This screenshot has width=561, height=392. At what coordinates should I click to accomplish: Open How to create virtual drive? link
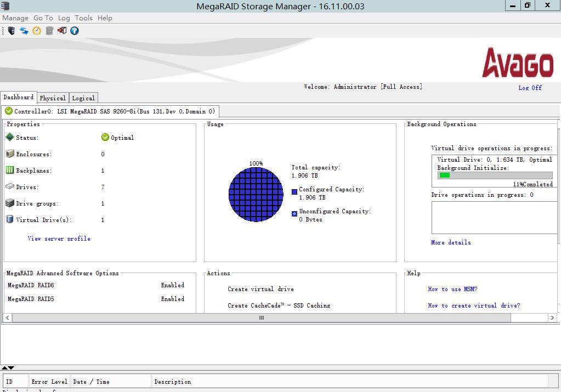(474, 305)
